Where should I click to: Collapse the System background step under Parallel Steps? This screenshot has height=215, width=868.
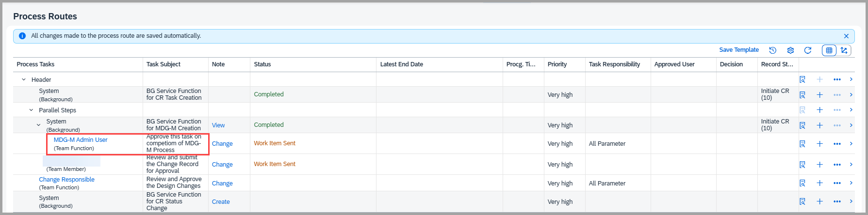coord(39,125)
